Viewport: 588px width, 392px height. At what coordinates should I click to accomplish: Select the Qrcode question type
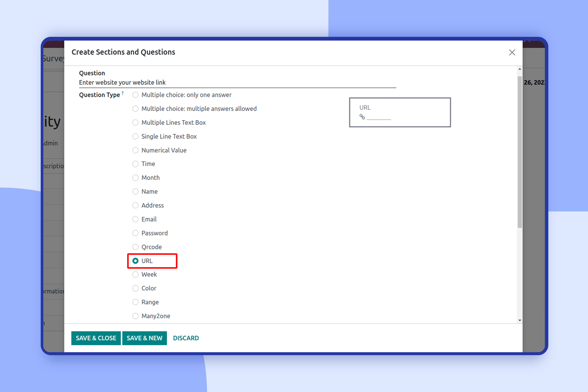[135, 247]
